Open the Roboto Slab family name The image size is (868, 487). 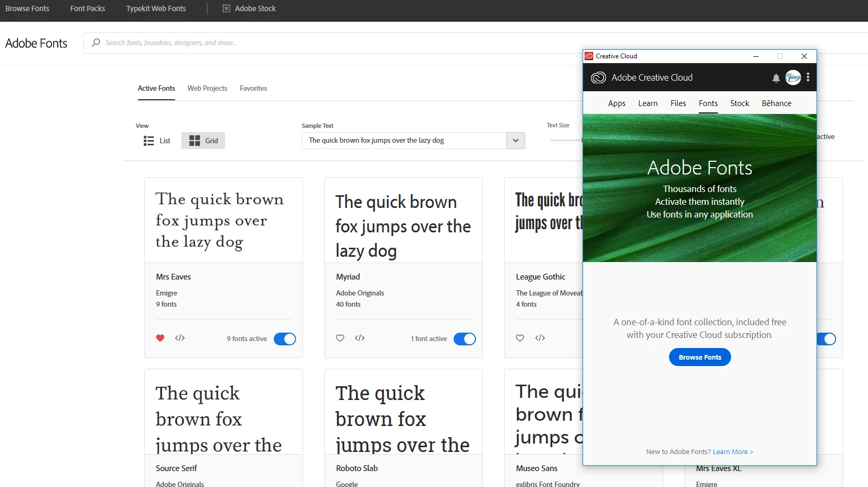357,468
